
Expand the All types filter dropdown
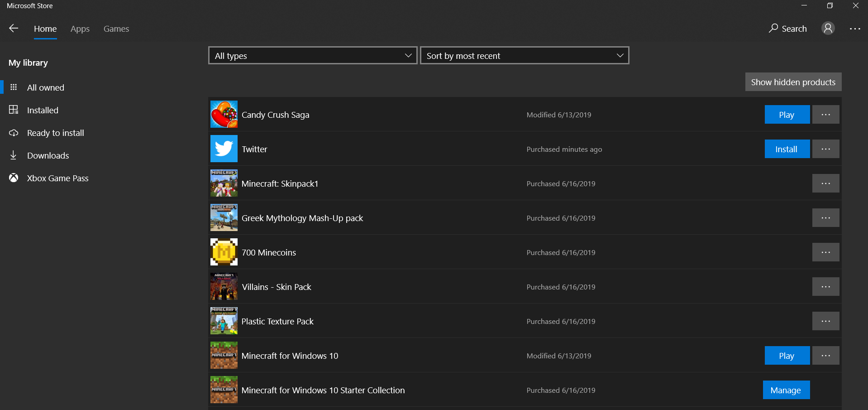(313, 55)
